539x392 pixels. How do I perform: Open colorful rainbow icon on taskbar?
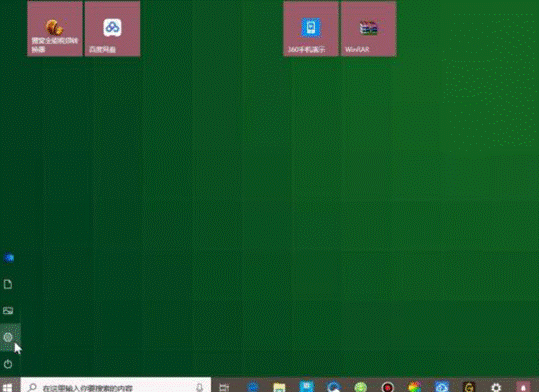[x=415, y=388]
